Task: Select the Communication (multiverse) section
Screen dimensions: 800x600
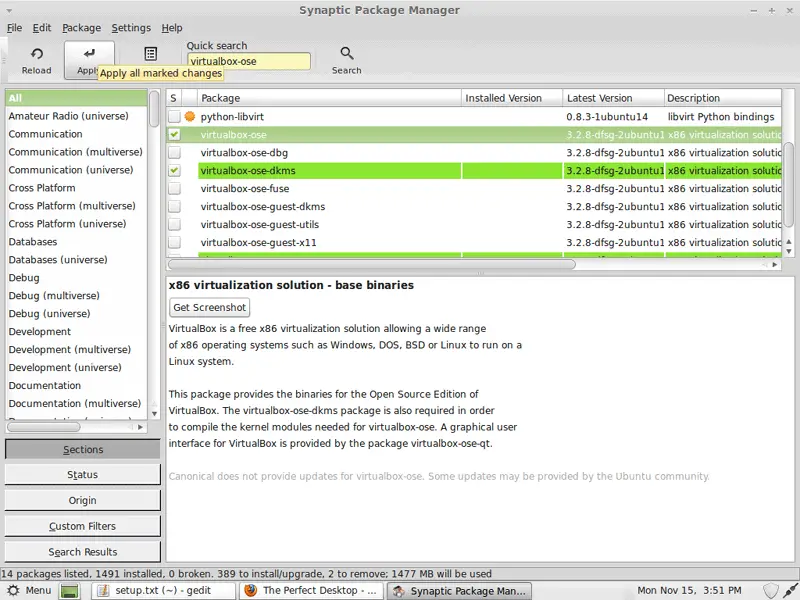Action: coord(77,152)
